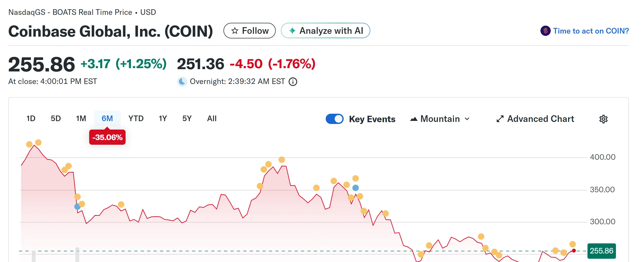Open the Advanced Chart link
The image size is (644, 262).
click(x=540, y=119)
